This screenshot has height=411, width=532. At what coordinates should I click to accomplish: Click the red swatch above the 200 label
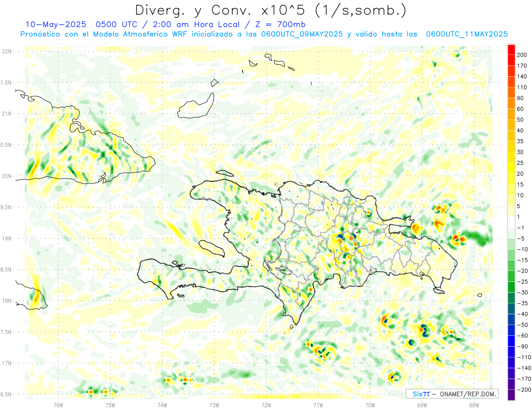tap(511, 49)
